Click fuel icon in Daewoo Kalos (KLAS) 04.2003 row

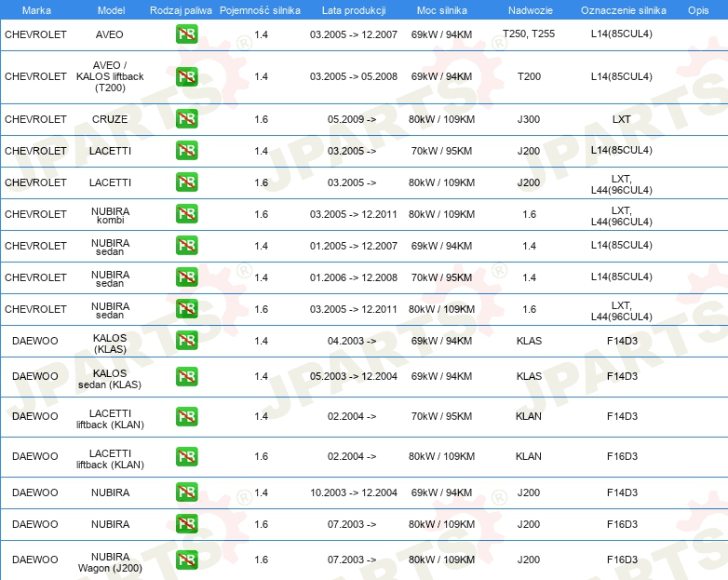point(186,340)
